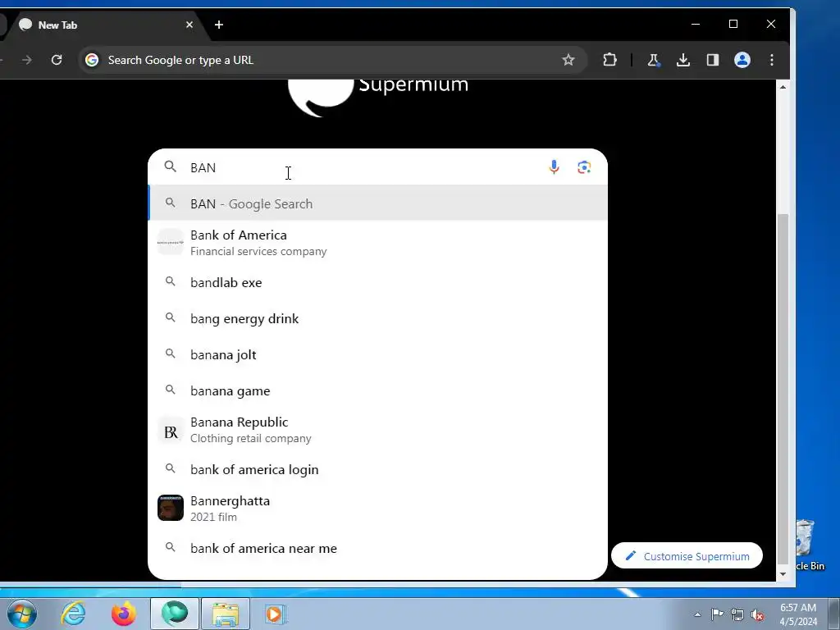The height and width of the screenshot is (630, 840).
Task: Click the Bank of America logo thumbnail
Action: point(171,242)
